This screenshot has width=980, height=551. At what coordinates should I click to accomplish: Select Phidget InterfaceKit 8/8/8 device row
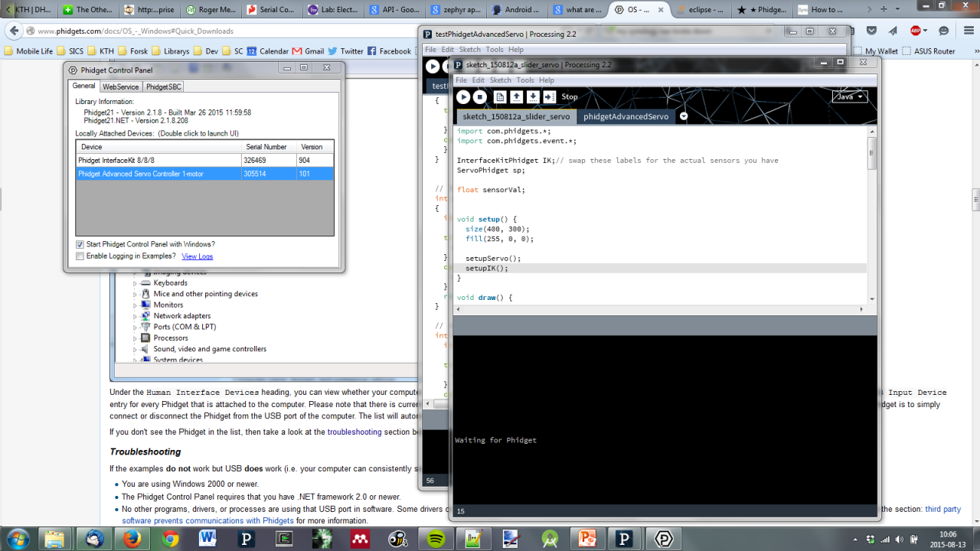click(204, 161)
